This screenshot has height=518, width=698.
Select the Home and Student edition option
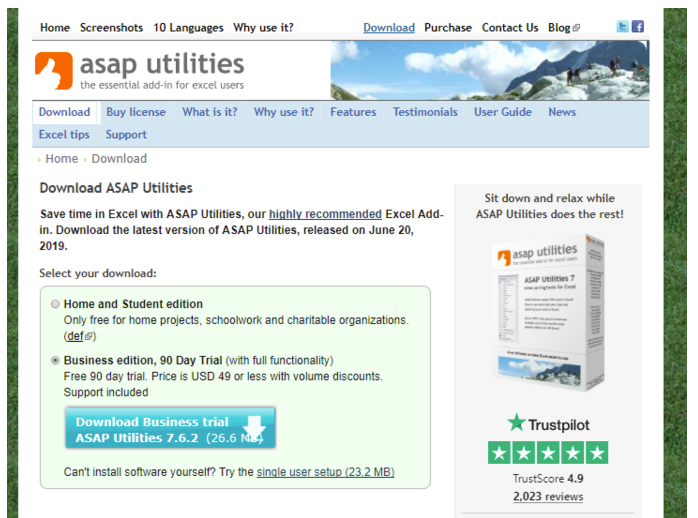[54, 304]
